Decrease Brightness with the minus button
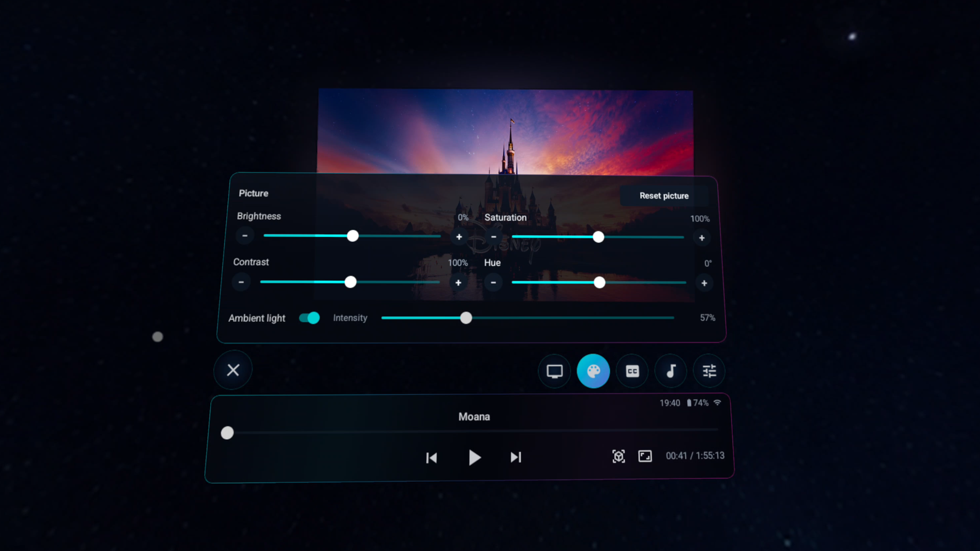The height and width of the screenshot is (551, 980). (245, 236)
